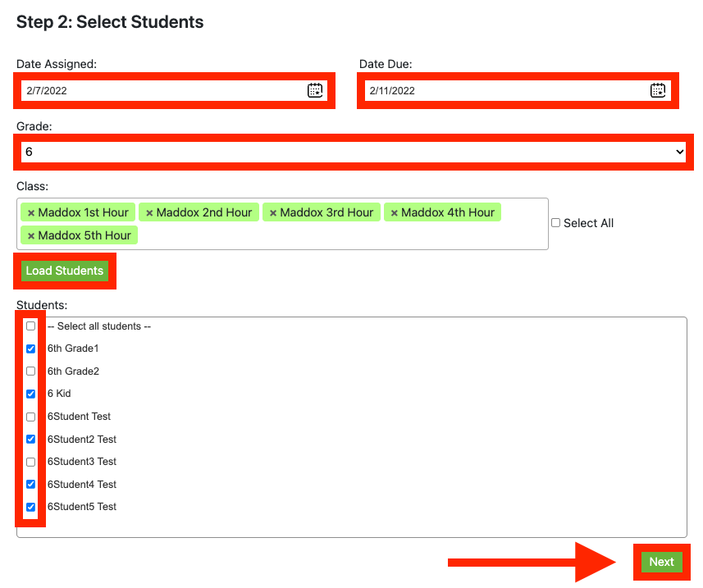Check the 6Student3 Test checkbox
This screenshot has width=703, height=588.
[30, 462]
